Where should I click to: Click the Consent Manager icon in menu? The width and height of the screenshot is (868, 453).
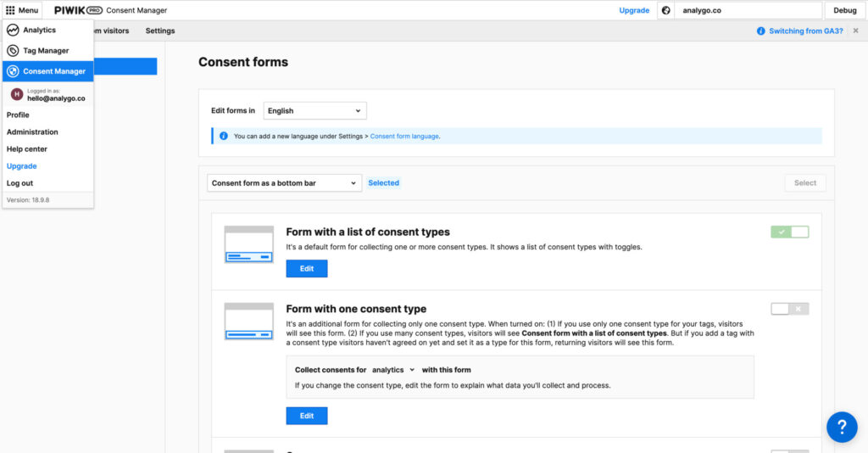[13, 71]
